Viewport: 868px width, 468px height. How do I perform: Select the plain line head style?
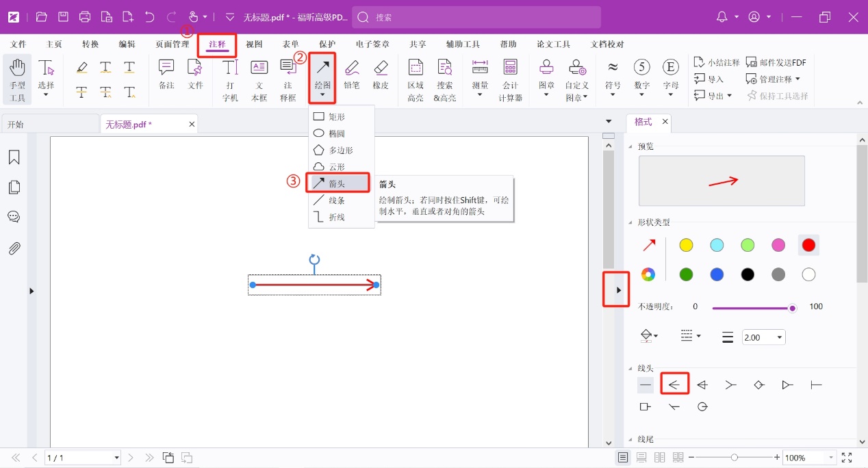[646, 385]
